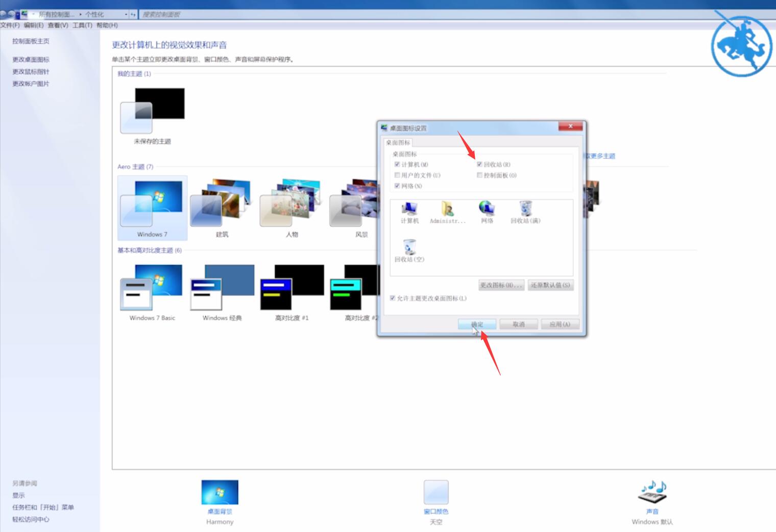Open the 工具(T) menu
The height and width of the screenshot is (532, 776).
tap(82, 25)
